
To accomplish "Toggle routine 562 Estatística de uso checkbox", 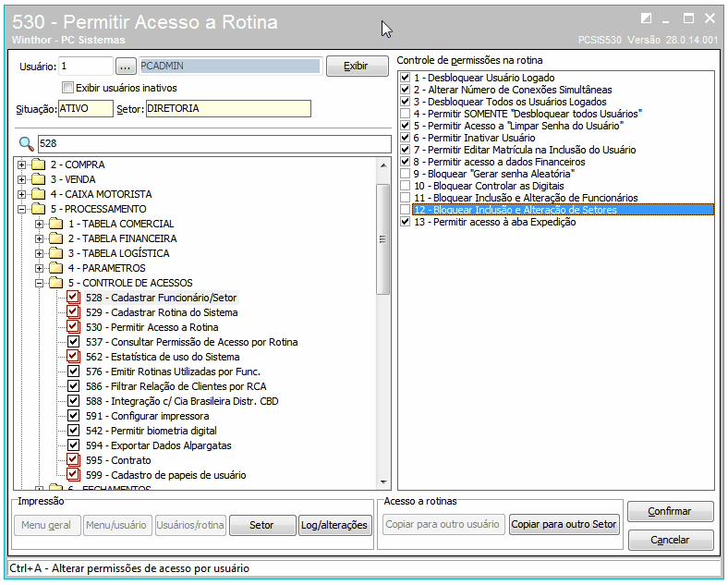I will [x=73, y=357].
